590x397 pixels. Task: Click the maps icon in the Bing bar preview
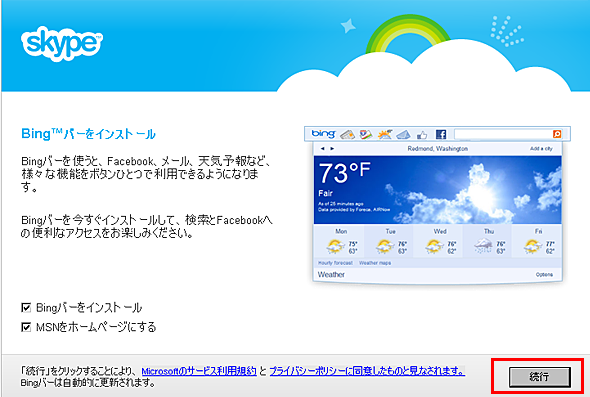[x=365, y=134]
